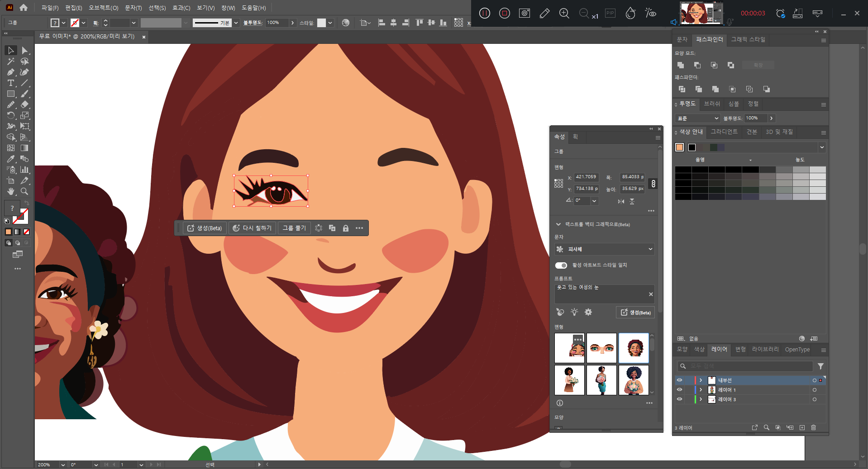
Task: Open the 표준 blend mode dropdown
Action: tap(697, 118)
